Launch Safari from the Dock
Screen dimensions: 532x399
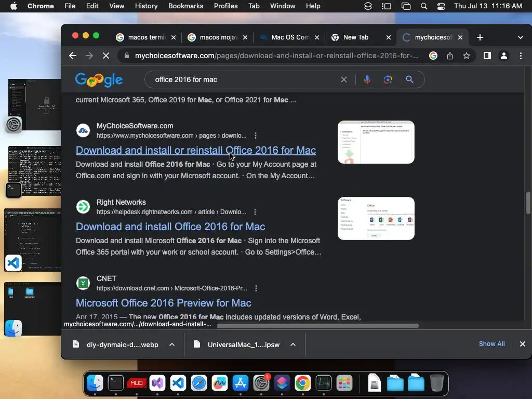(x=199, y=383)
